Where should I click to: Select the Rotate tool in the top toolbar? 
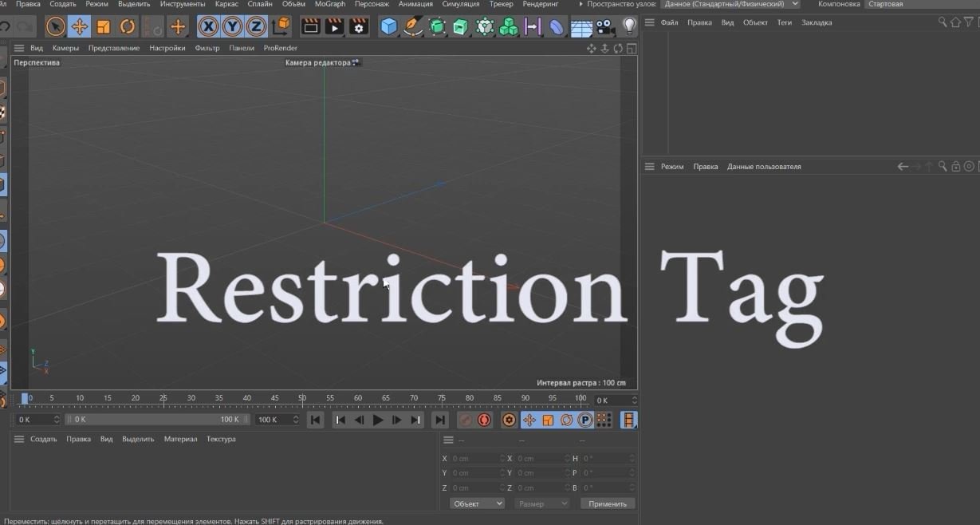tap(127, 27)
